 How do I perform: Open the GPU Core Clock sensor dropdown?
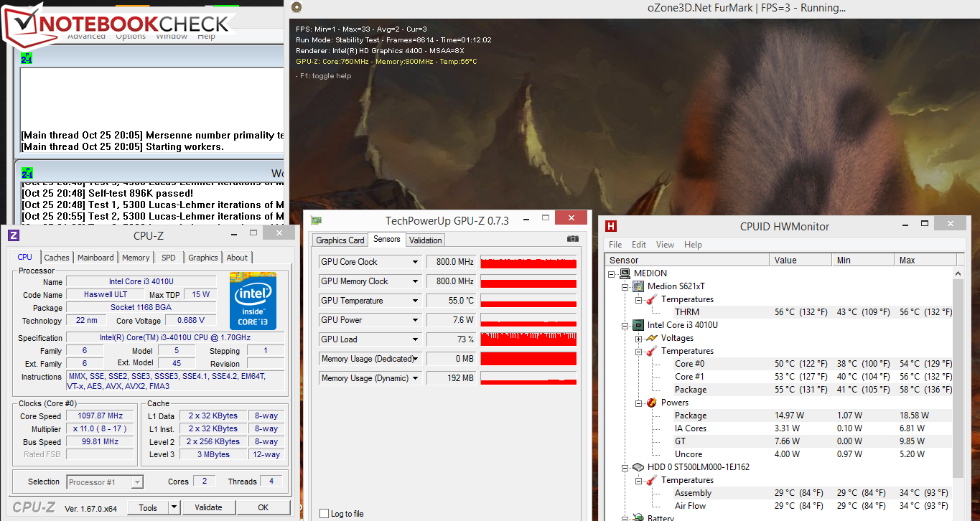pyautogui.click(x=415, y=262)
